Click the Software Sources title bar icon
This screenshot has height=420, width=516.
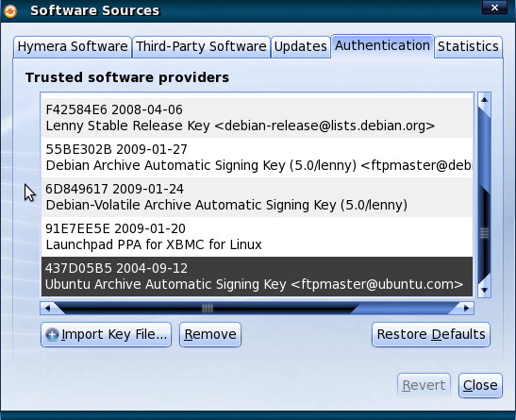tap(10, 11)
